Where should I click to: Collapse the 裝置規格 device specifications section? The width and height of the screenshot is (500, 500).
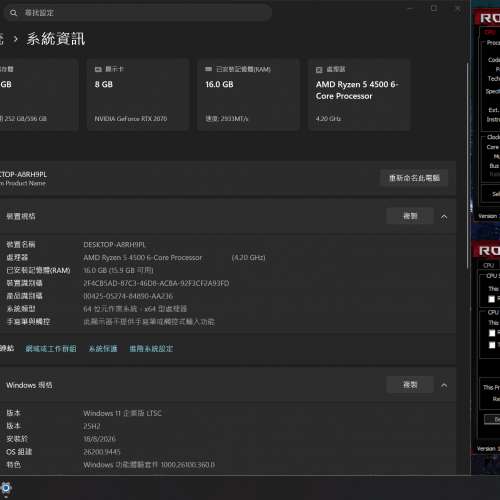click(444, 217)
